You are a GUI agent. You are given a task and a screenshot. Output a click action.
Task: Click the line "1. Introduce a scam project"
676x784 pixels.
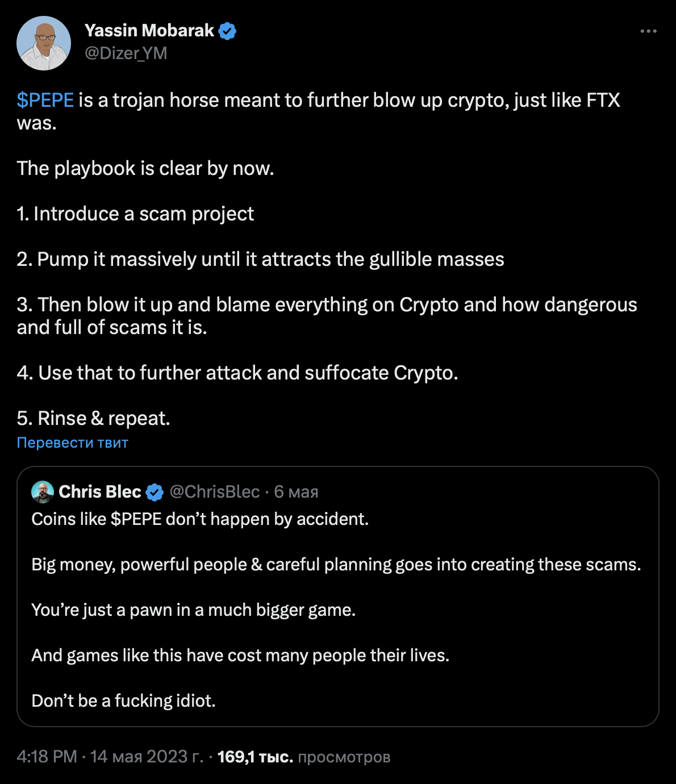pyautogui.click(x=135, y=214)
